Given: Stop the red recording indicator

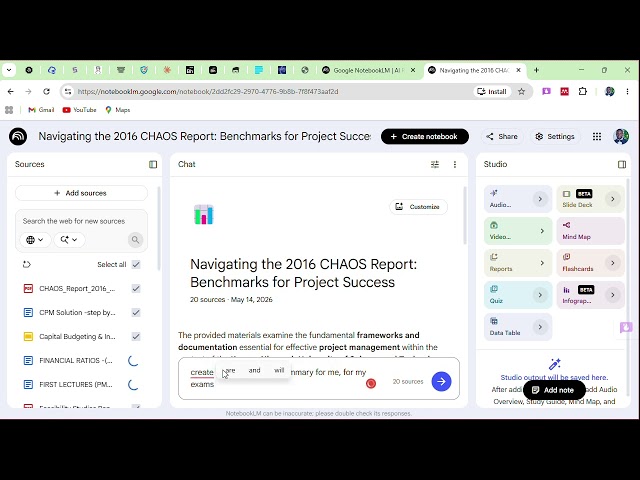Looking at the screenshot, I should [x=371, y=383].
